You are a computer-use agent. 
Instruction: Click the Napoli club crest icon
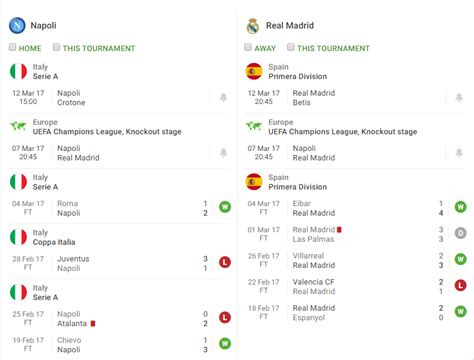[17, 25]
